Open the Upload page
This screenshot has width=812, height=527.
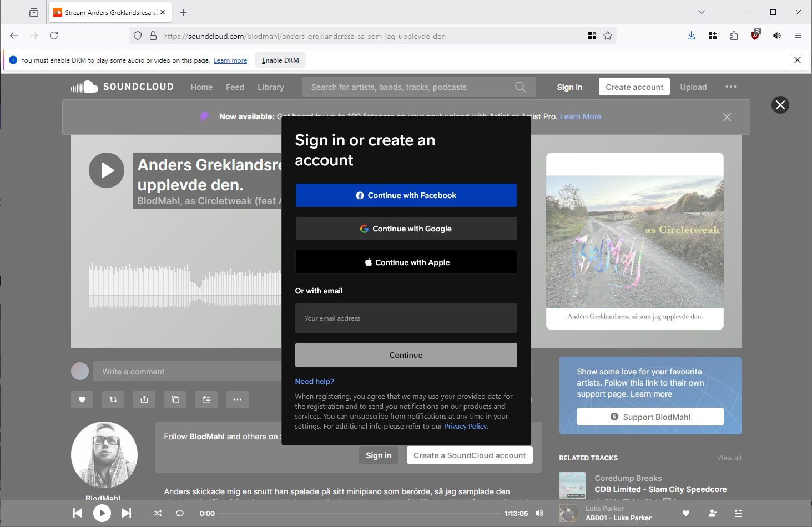694,87
